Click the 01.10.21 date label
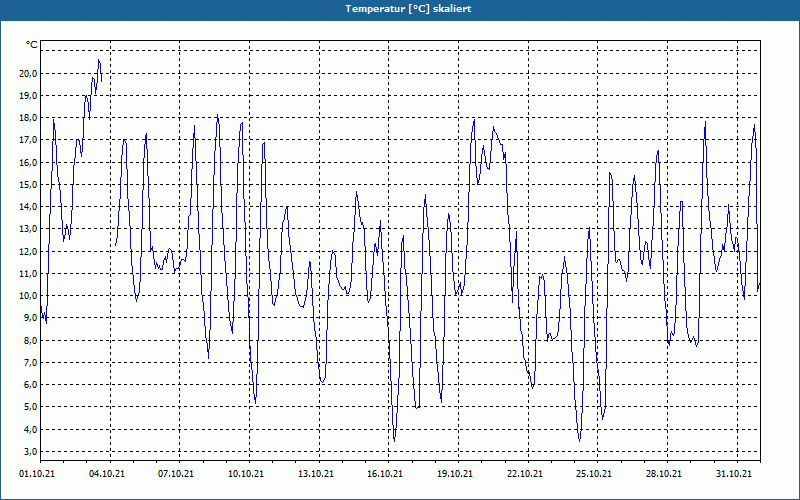The height and width of the screenshot is (500, 800). pos(37,474)
